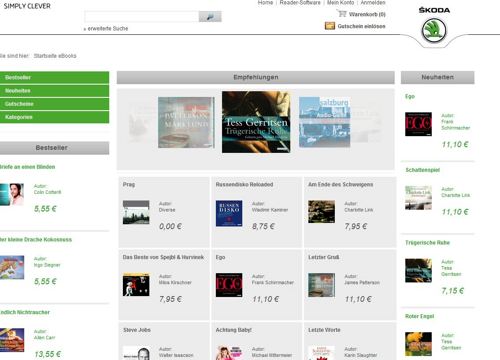The image size is (500, 360).
Task: Click the Tess Gerritsen Trügerische Ruhe carousel cover
Action: point(256,122)
